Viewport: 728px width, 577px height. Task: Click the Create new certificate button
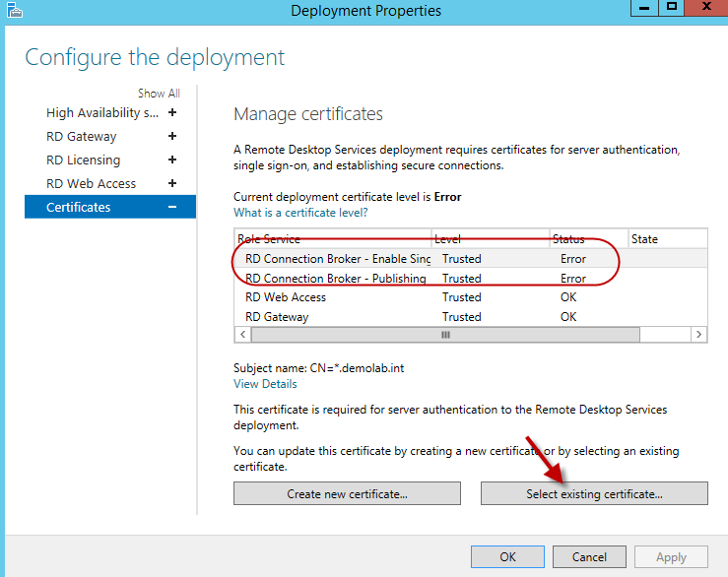tap(347, 493)
